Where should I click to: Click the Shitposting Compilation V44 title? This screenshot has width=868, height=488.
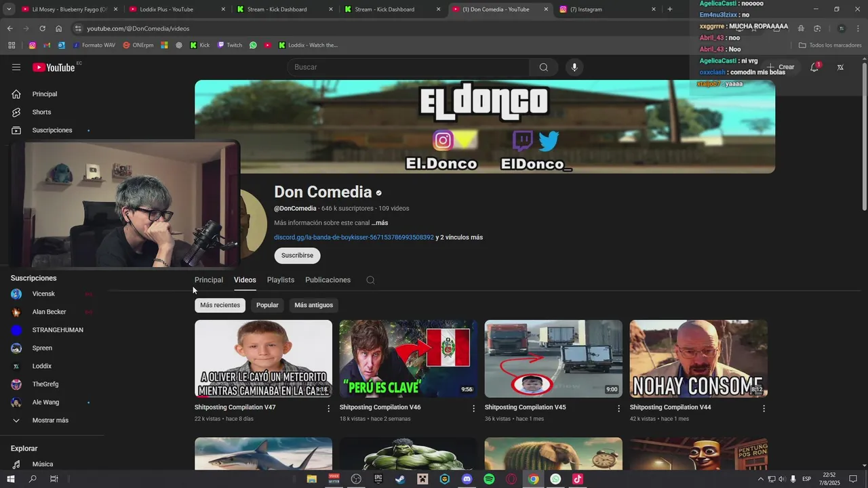[x=670, y=407]
